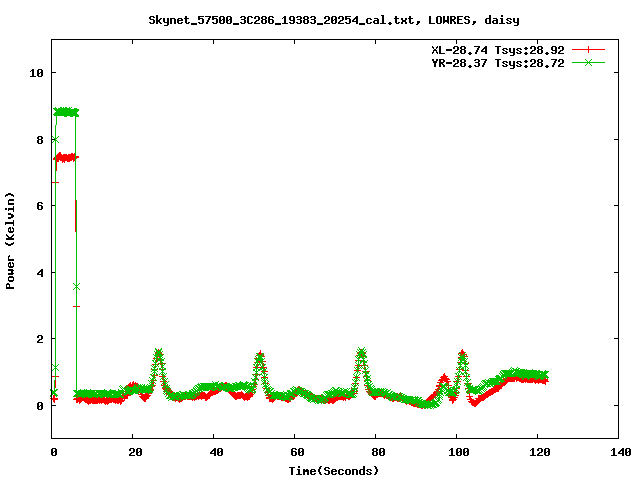Image resolution: width=640 pixels, height=480 pixels.
Task: Click the Time(Seconds) axis label
Action: (333, 471)
